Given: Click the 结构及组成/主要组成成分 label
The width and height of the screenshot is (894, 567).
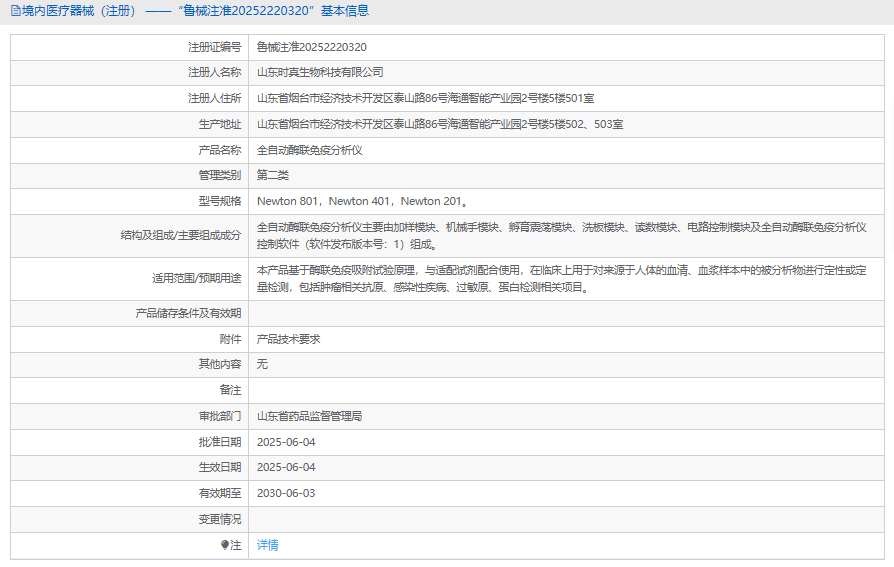Looking at the screenshot, I should tap(181, 236).
